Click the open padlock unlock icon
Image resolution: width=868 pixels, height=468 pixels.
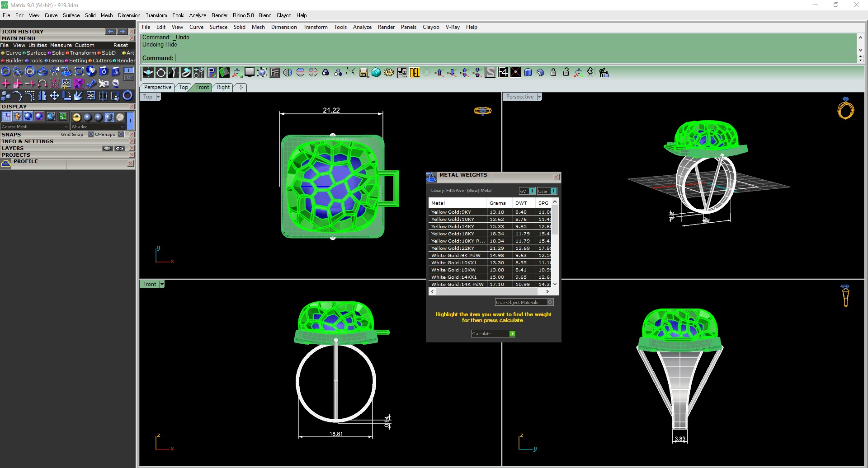pos(566,72)
